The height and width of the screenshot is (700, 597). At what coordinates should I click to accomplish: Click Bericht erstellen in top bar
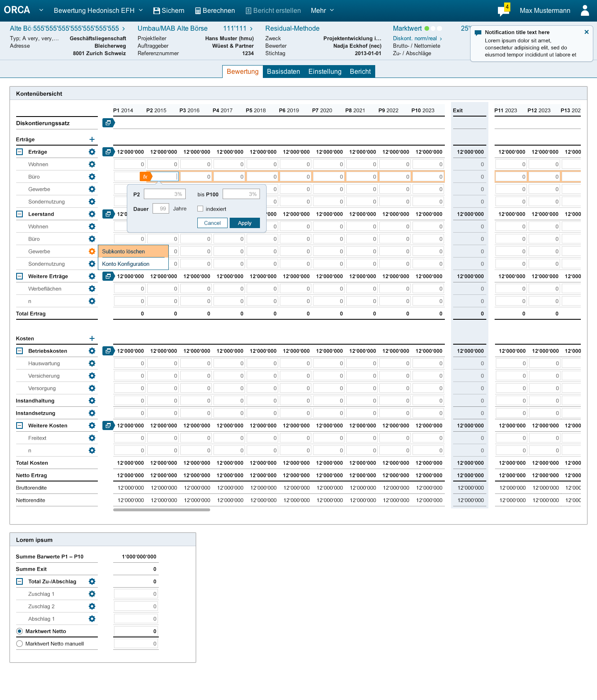point(273,10)
